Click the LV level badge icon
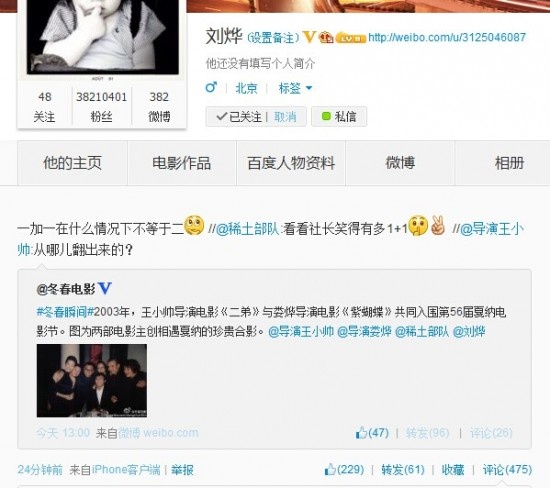The width and height of the screenshot is (550, 488). pos(350,38)
